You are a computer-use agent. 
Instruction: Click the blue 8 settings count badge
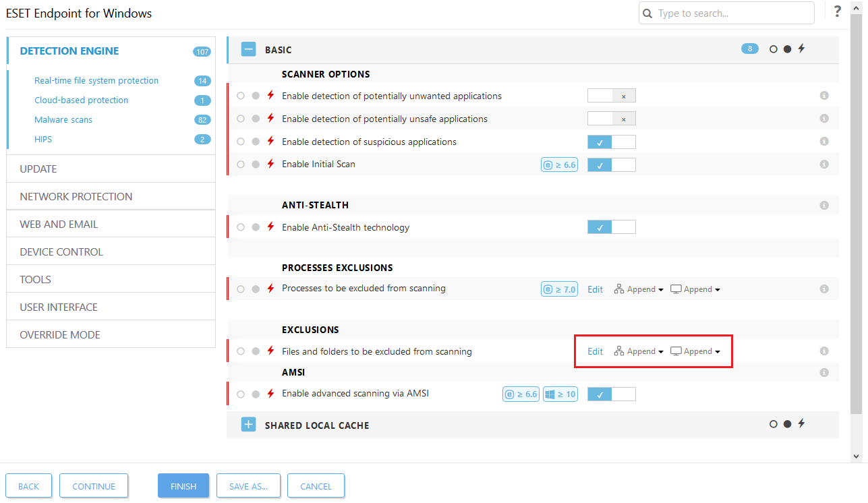749,49
